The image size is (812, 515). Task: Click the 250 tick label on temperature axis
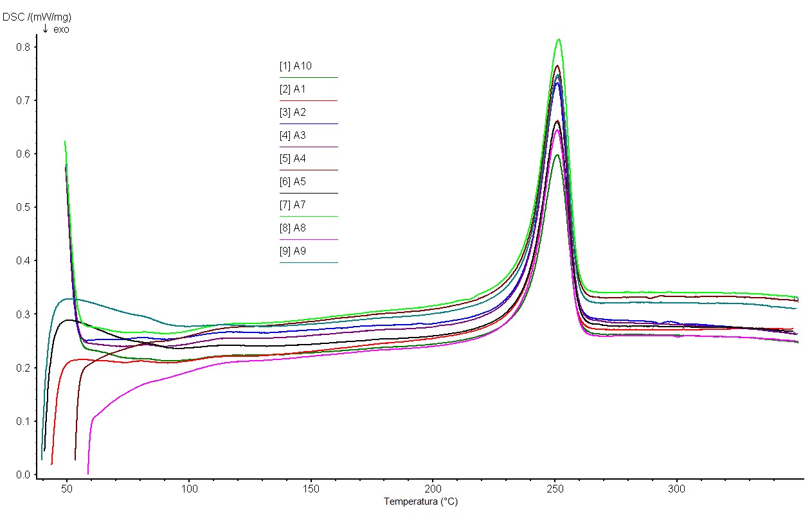click(x=555, y=489)
